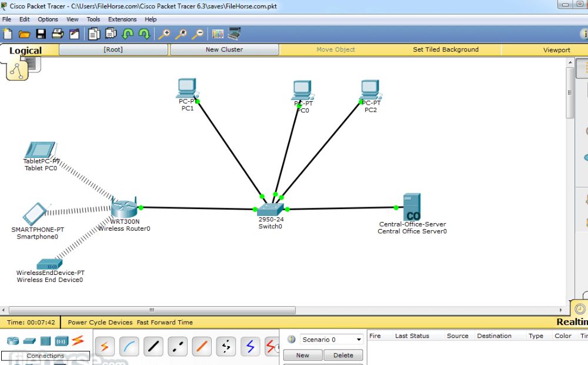Image resolution: width=588 pixels, height=365 pixels.
Task: Choose the coaxial cable
Action: click(x=250, y=346)
